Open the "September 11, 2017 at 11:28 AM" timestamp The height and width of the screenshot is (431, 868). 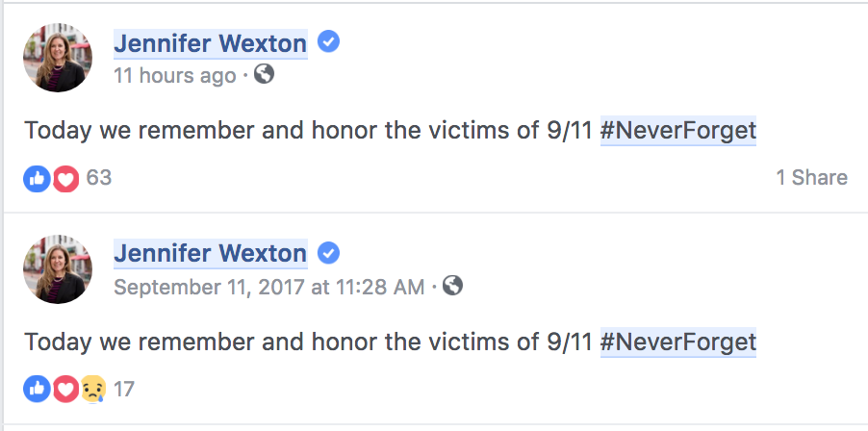[268, 287]
